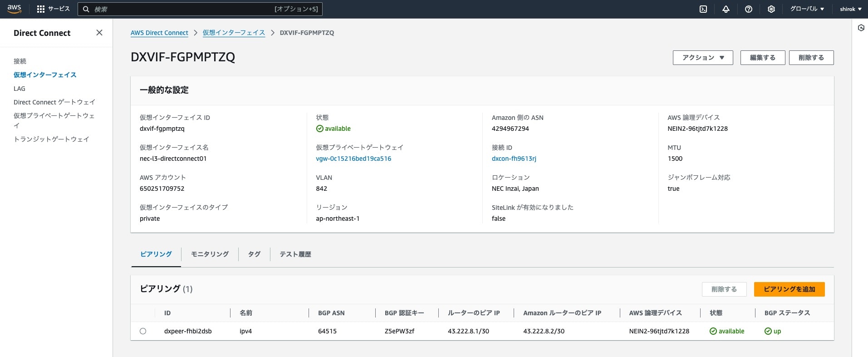Select トランジットゲートウェイ in the sidebar

tap(51, 139)
